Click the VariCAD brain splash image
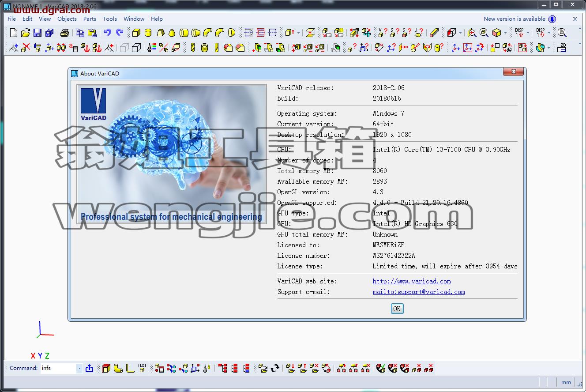 point(172,154)
